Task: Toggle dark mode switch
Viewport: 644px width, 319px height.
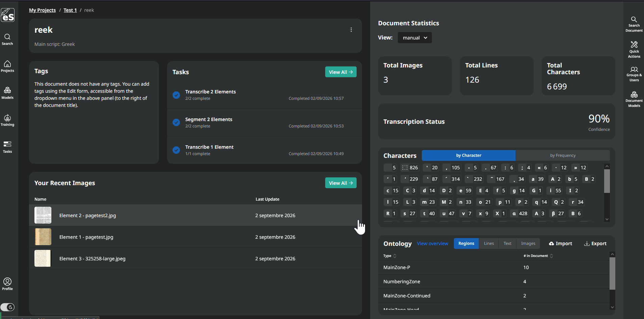Action: [7, 307]
